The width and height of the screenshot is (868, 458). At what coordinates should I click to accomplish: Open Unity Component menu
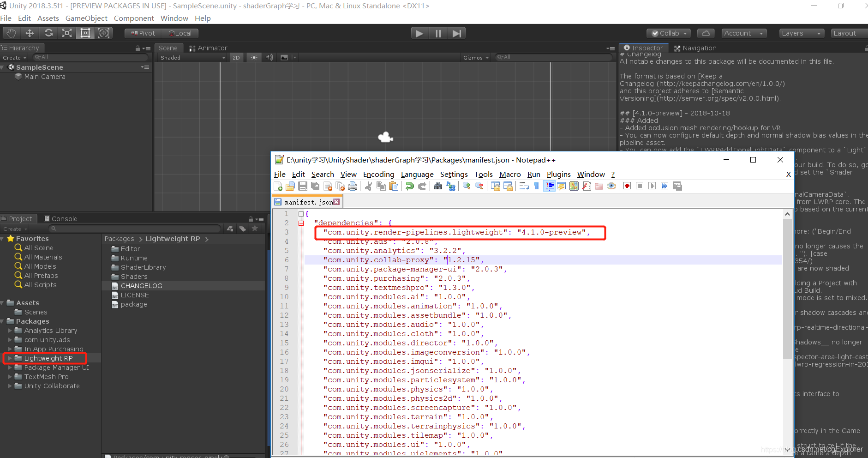point(134,18)
